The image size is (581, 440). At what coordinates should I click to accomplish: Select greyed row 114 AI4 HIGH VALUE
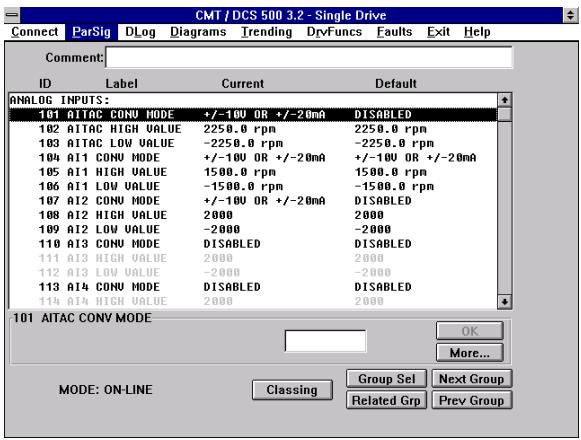[253, 301]
